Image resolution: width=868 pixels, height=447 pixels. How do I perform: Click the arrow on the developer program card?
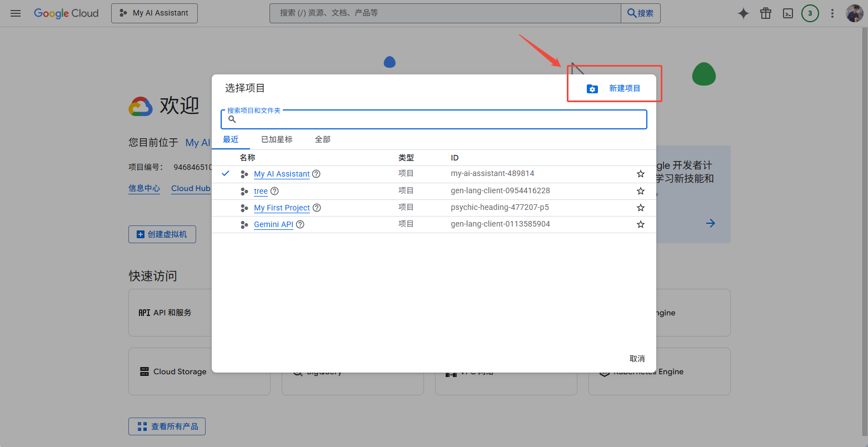tap(710, 223)
